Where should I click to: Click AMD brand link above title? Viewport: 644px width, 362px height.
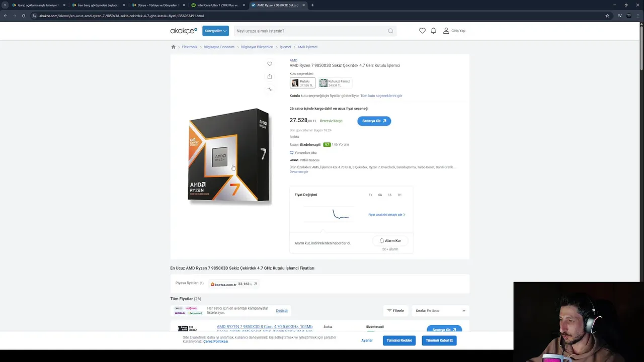(293, 60)
